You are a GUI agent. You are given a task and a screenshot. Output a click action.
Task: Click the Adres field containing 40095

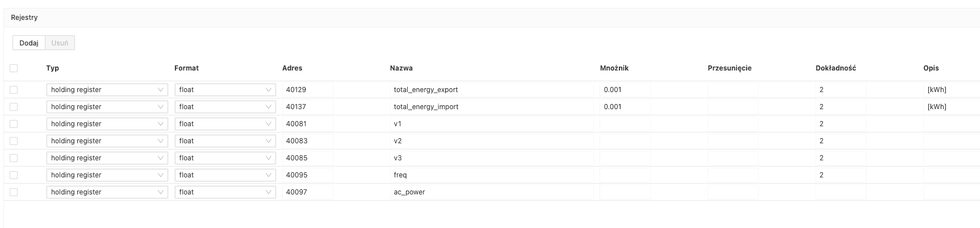click(x=307, y=175)
